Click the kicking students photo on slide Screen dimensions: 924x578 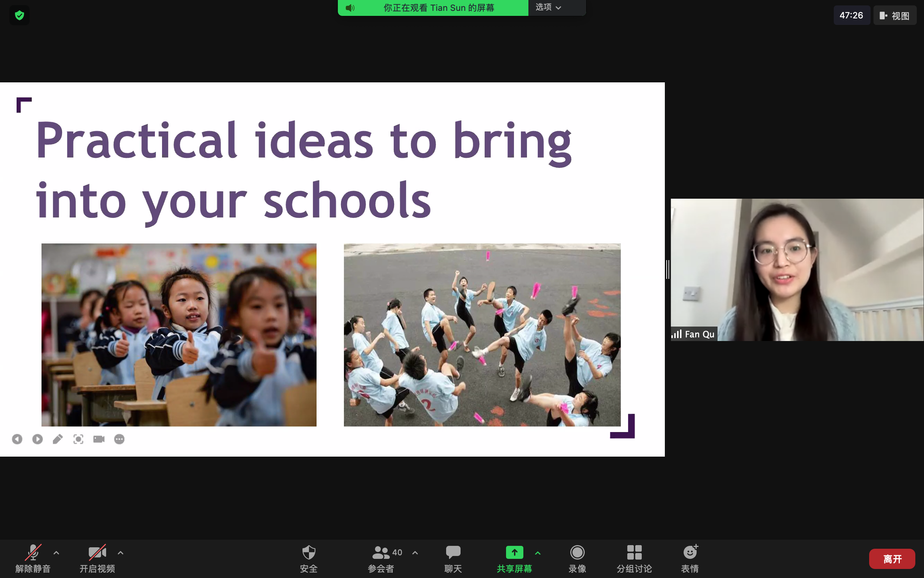point(482,335)
